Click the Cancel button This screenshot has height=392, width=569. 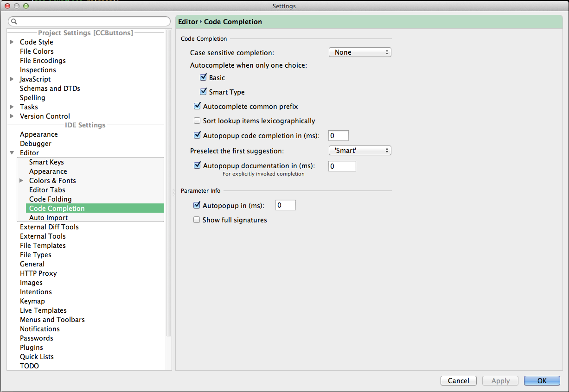459,381
